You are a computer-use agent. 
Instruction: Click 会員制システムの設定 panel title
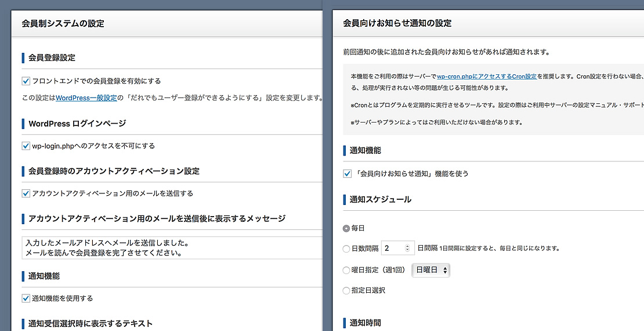(63, 23)
